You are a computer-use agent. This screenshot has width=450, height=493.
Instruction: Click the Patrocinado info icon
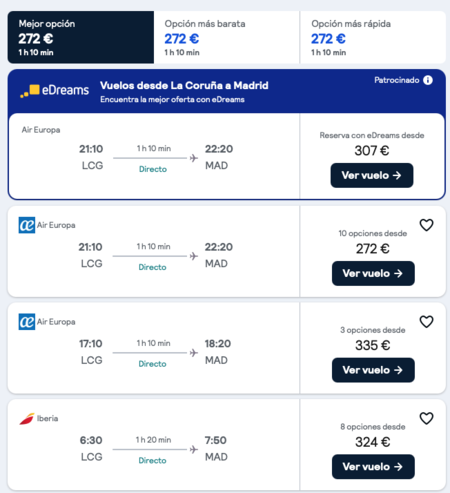[x=428, y=80]
